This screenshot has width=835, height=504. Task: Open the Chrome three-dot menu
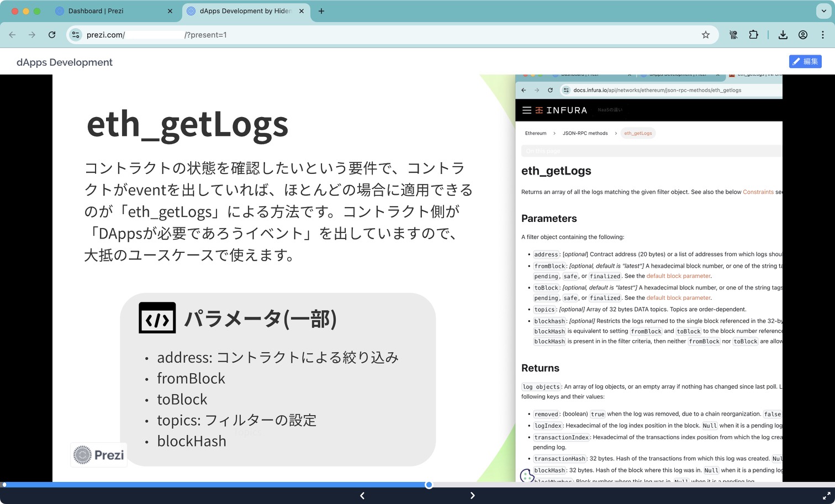click(x=823, y=34)
